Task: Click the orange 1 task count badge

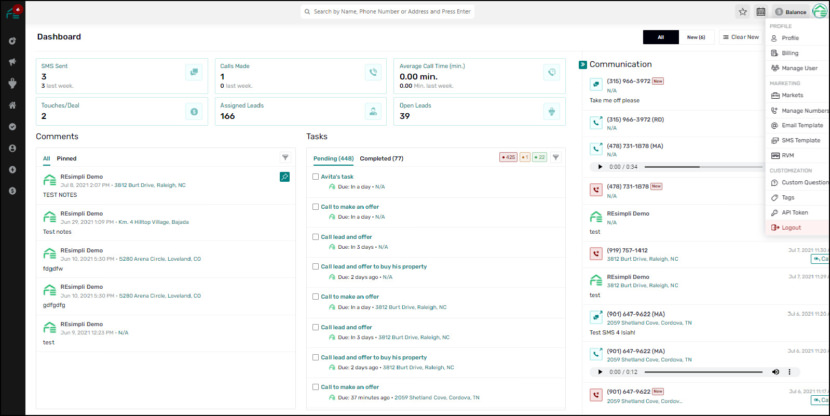Action: 525,157
